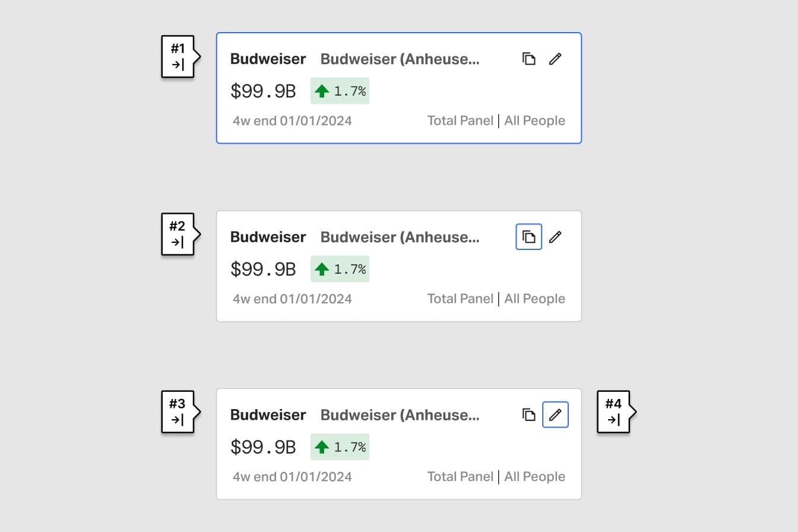This screenshot has height=532, width=798.
Task: Click the green up-arrow trend in the third card
Action: 322,446
